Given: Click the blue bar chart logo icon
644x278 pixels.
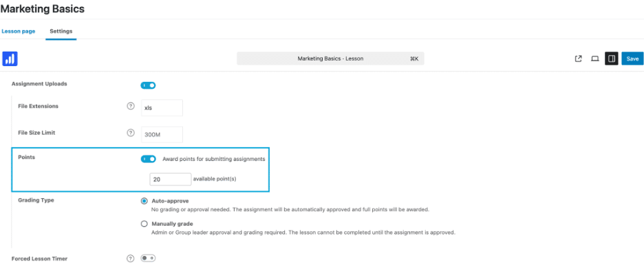Looking at the screenshot, I should click(x=10, y=58).
